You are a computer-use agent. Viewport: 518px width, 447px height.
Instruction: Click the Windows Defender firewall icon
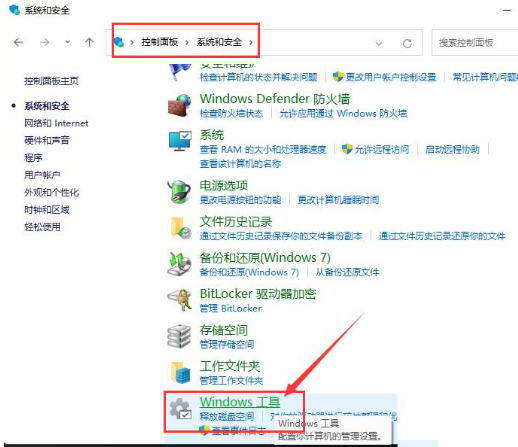(x=180, y=105)
